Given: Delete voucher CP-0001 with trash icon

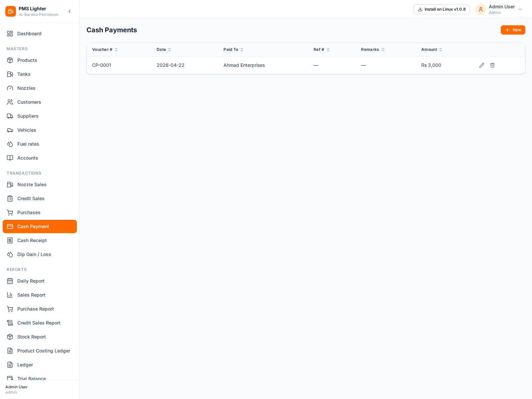Looking at the screenshot, I should click(x=492, y=65).
